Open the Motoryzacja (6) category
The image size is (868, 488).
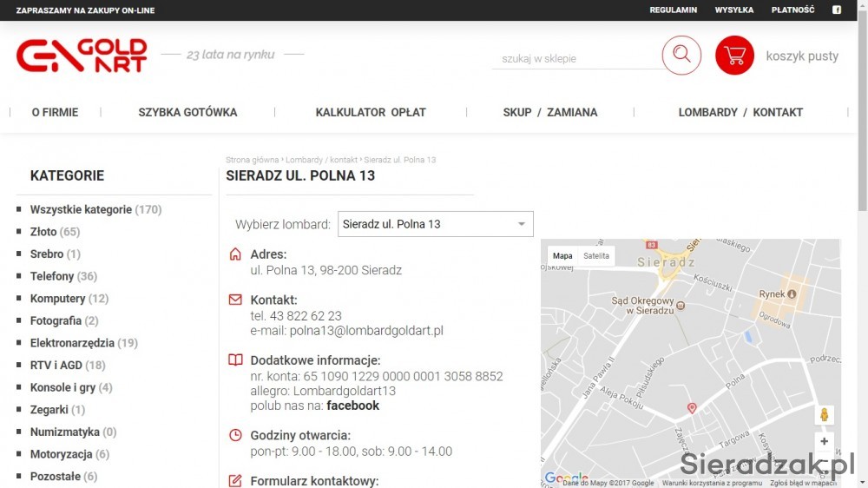tap(69, 453)
